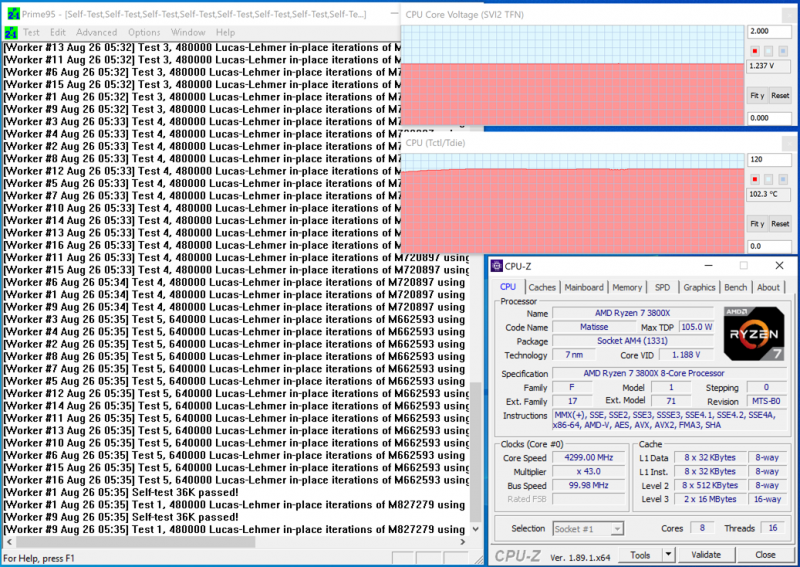Image resolution: width=800 pixels, height=567 pixels.
Task: Click the Level 3 cache value 2 x 16 MBytes
Action: pyautogui.click(x=710, y=499)
